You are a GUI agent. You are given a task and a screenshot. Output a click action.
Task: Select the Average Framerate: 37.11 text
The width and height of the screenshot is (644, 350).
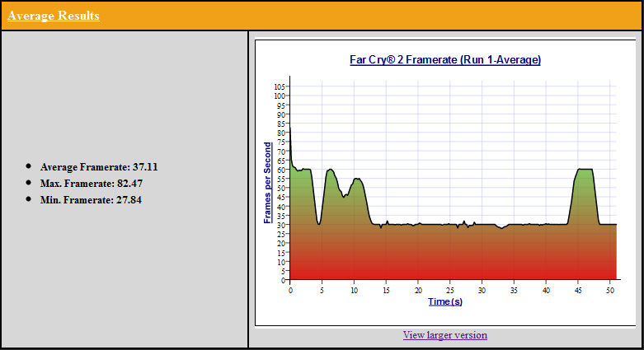pyautogui.click(x=99, y=166)
